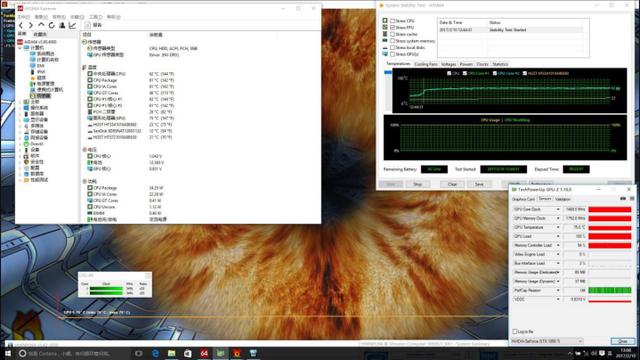Open PerfCap Reason dropdown in GPU-Z
640x360 pixels.
[x=558, y=290]
